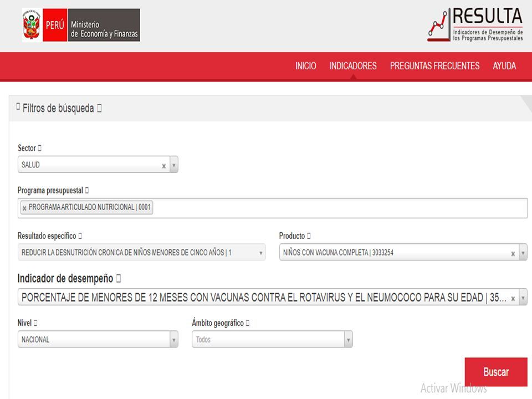The height and width of the screenshot is (399, 532).
Task: Open the Sector dropdown arrow
Action: pyautogui.click(x=173, y=165)
